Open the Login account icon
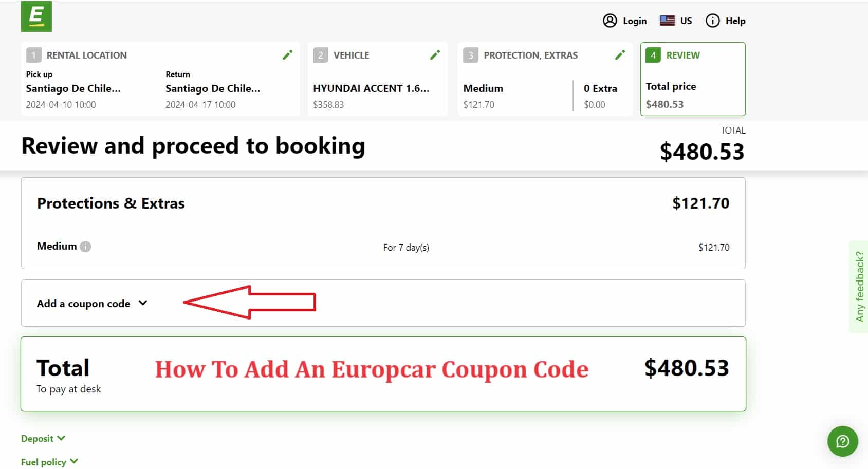868x469 pixels. click(x=610, y=21)
